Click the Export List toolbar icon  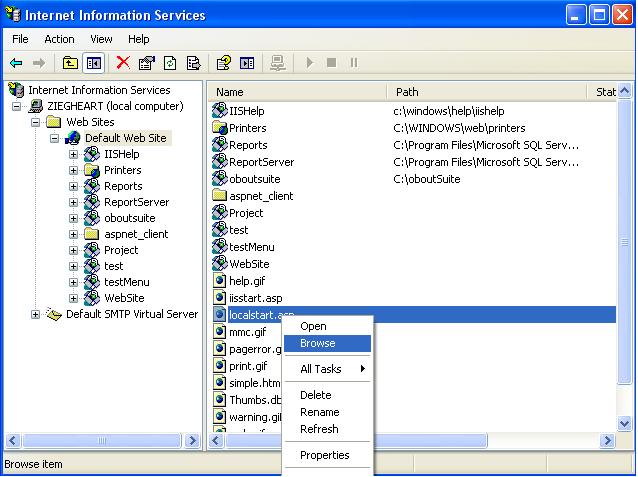[x=194, y=63]
